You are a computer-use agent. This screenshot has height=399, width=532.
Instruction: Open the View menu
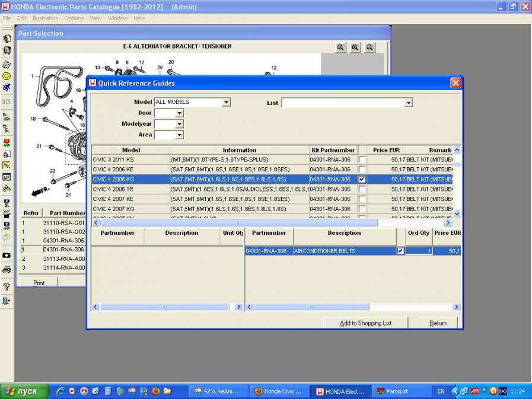[x=95, y=18]
